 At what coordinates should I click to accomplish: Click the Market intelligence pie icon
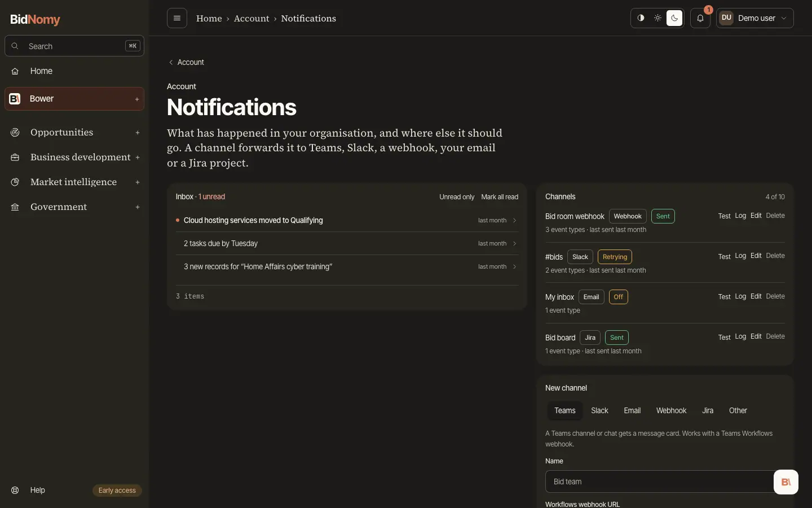click(15, 182)
